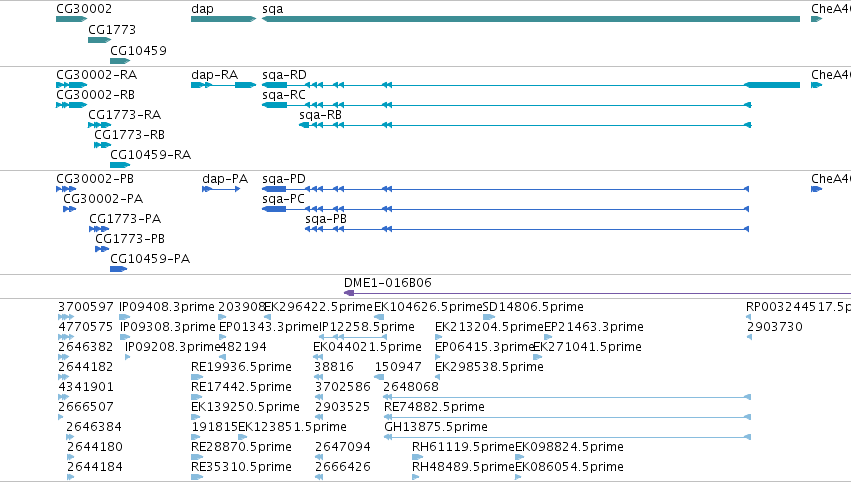851x482 pixels.
Task: Click feature label 2646382
Action: click(86, 346)
